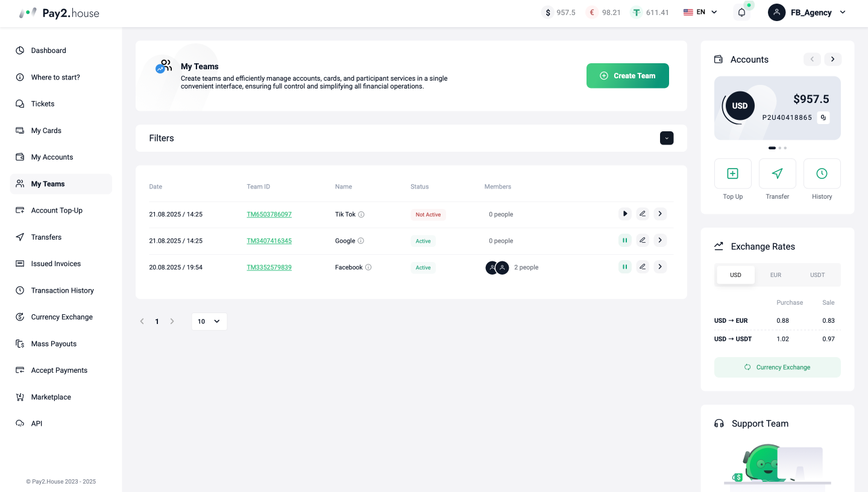Click the Currency Exchange button in rates panel
868x492 pixels.
[x=778, y=367]
